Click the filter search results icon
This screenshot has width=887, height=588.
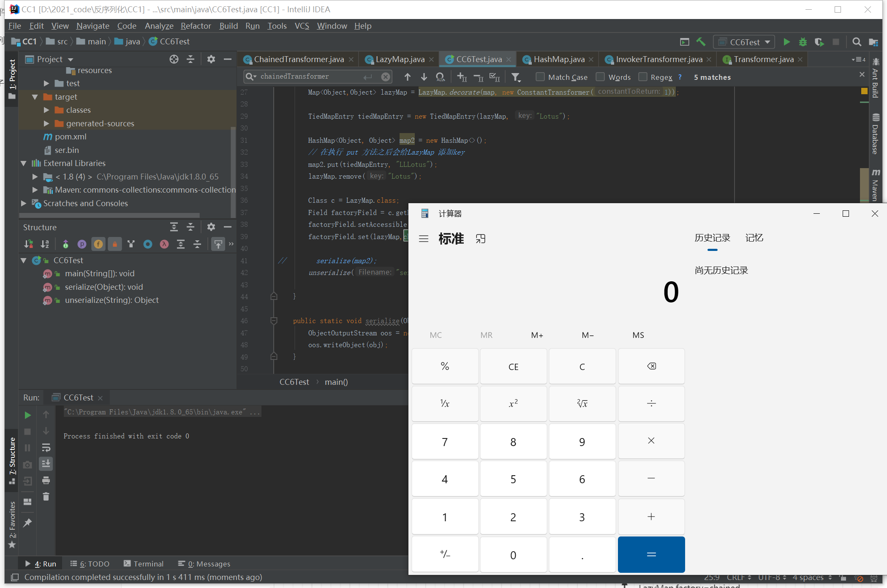coord(516,77)
